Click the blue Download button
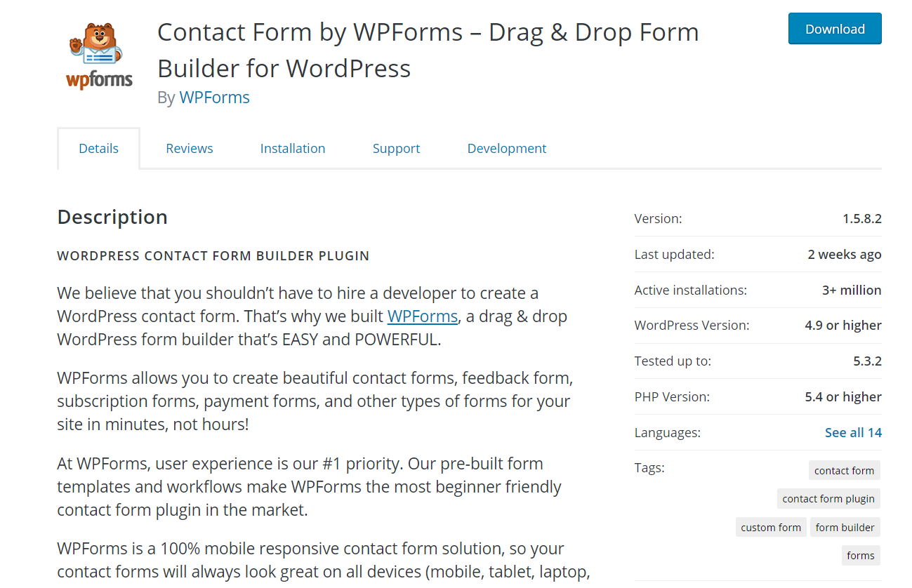The height and width of the screenshot is (588, 912). (x=835, y=29)
